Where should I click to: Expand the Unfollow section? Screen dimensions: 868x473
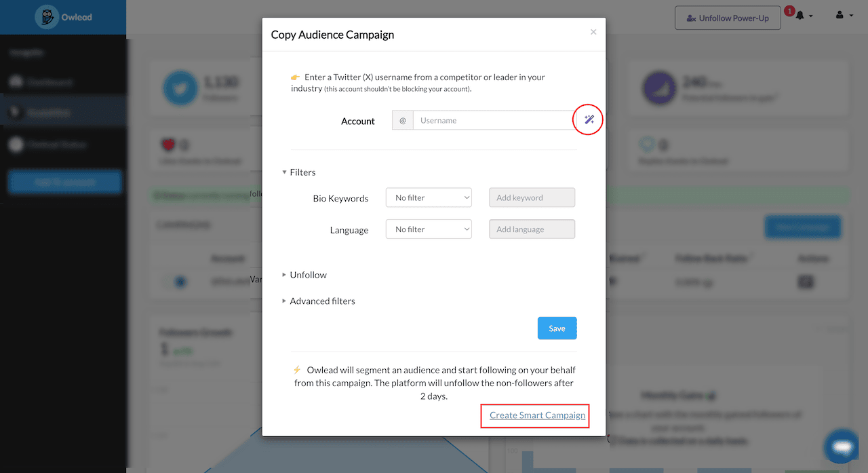(304, 275)
